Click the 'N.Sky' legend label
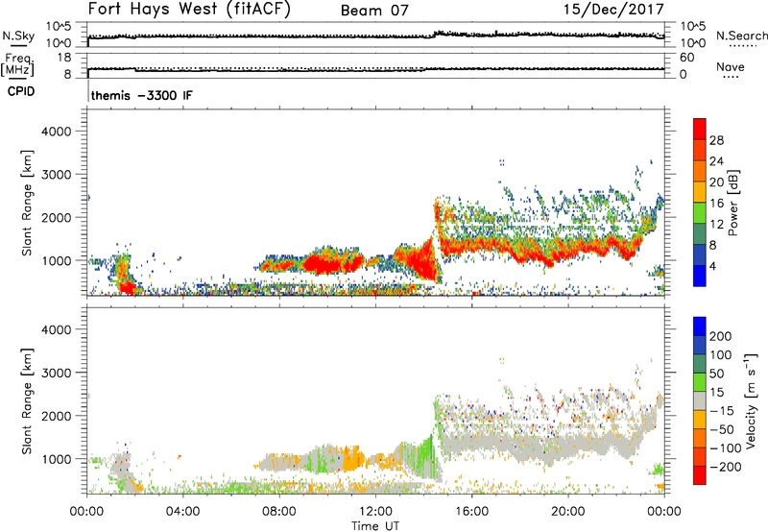Viewport: 768px width, 532px height. 18,36
